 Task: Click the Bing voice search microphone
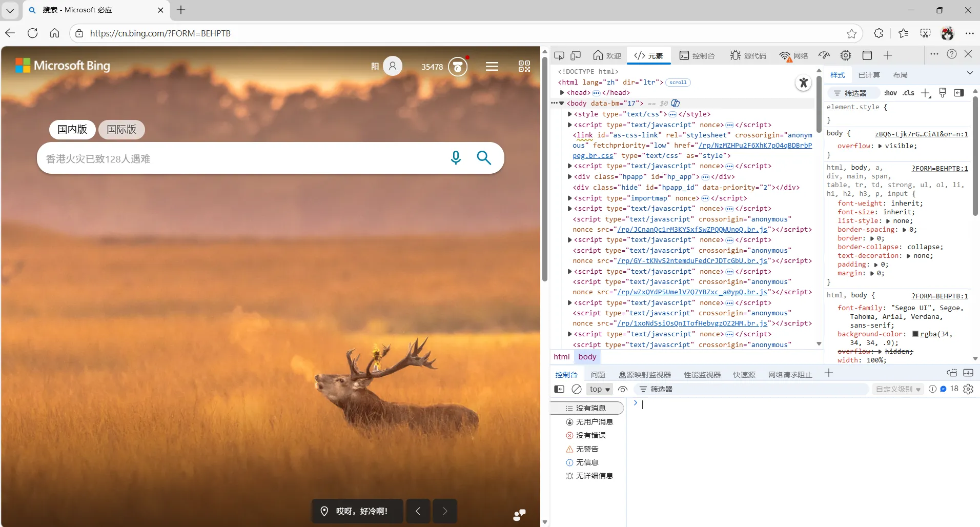coord(455,158)
